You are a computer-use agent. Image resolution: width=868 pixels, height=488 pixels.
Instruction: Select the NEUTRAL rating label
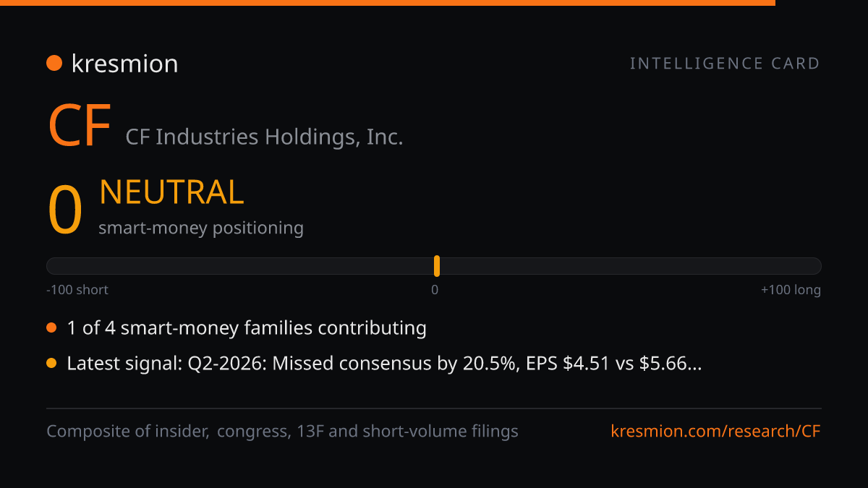pos(171,192)
